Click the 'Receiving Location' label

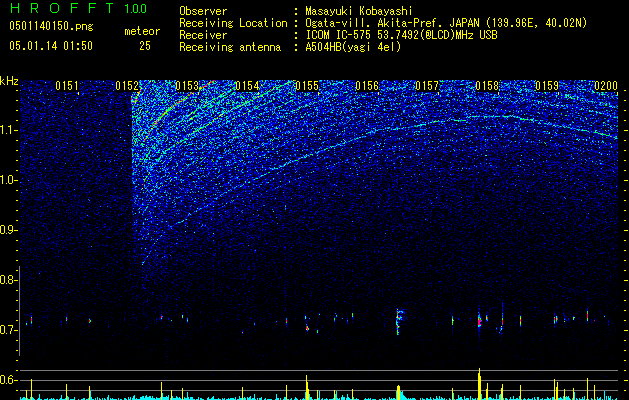click(x=233, y=23)
